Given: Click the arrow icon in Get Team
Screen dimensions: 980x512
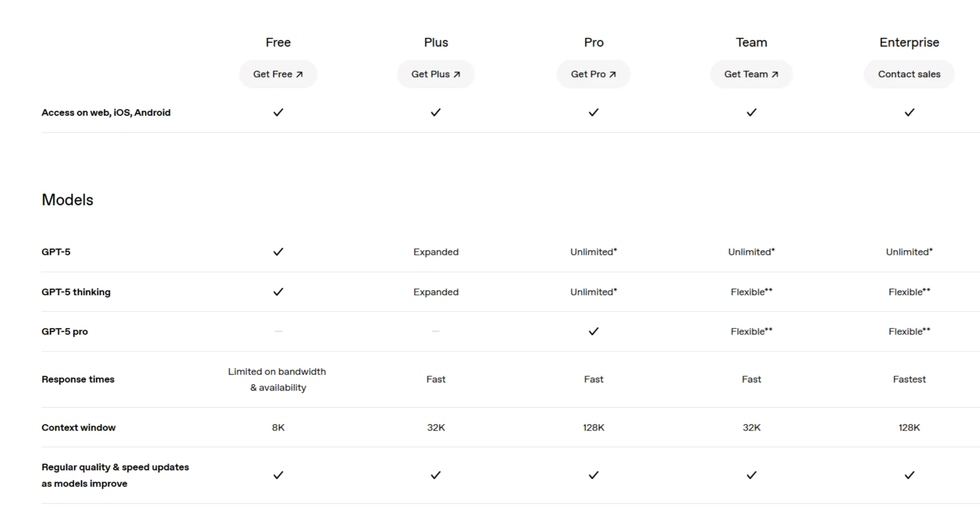Looking at the screenshot, I should (775, 75).
